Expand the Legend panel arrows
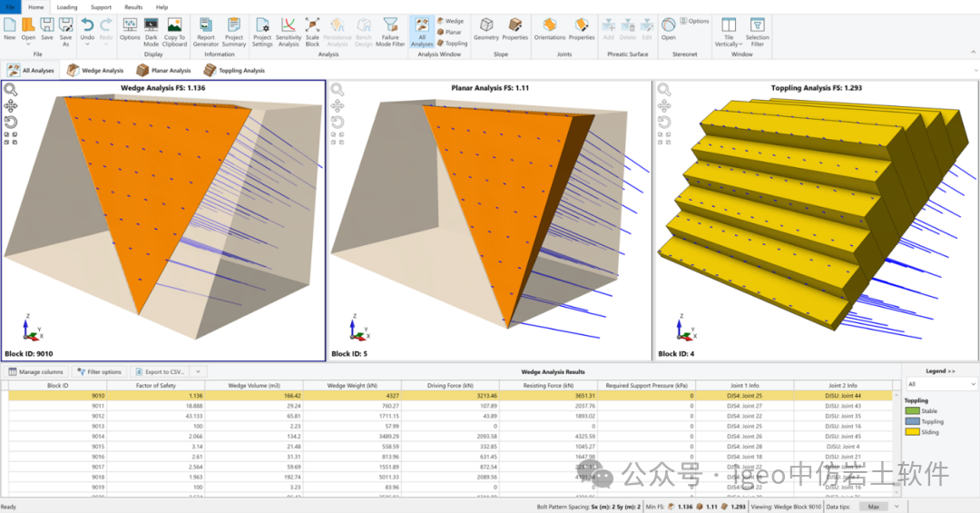The height and width of the screenshot is (513, 980). 951,371
